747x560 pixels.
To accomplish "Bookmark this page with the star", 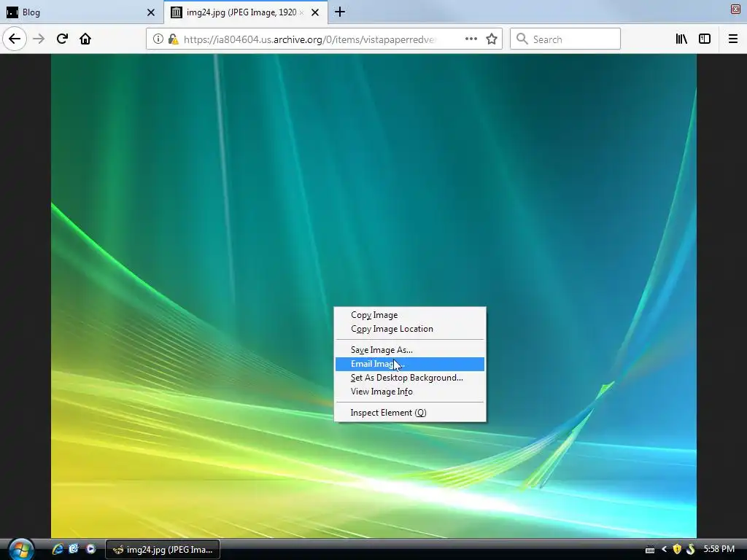I will (x=492, y=39).
